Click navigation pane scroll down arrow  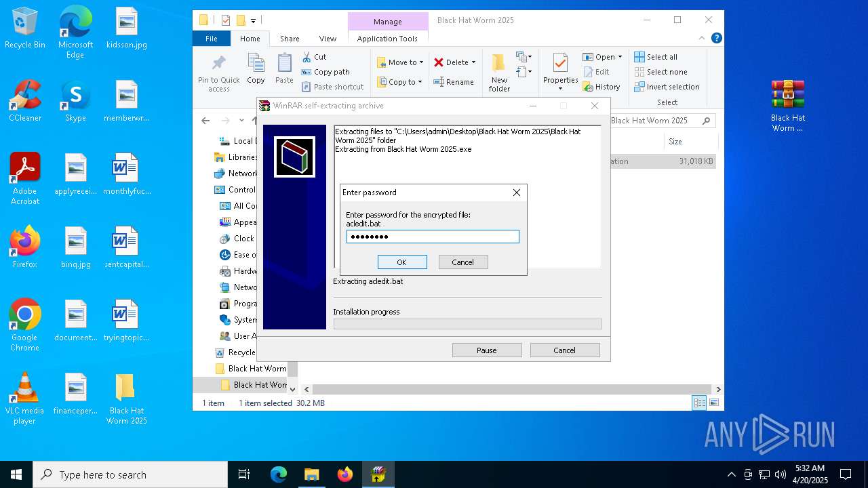pos(293,389)
